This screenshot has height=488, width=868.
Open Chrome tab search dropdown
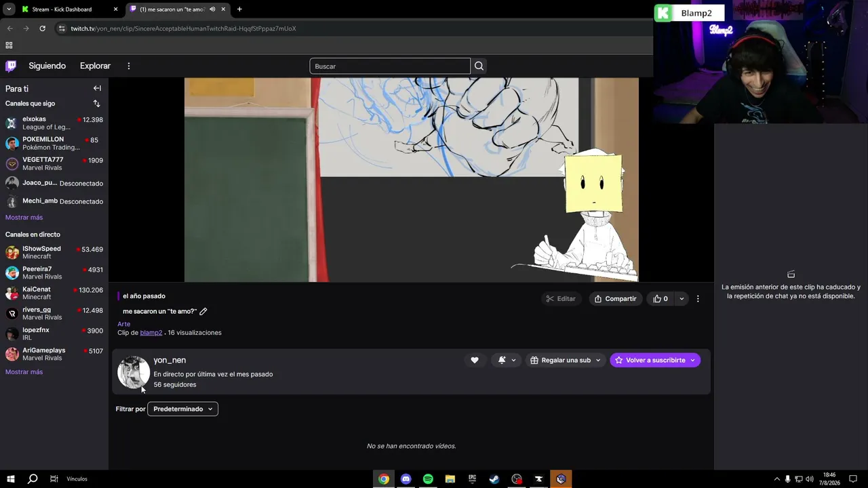coord(9,9)
